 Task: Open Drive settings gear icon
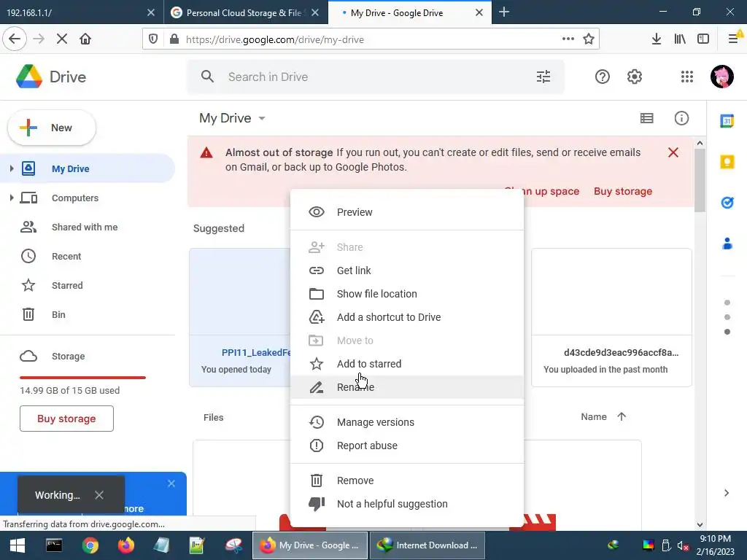click(635, 77)
